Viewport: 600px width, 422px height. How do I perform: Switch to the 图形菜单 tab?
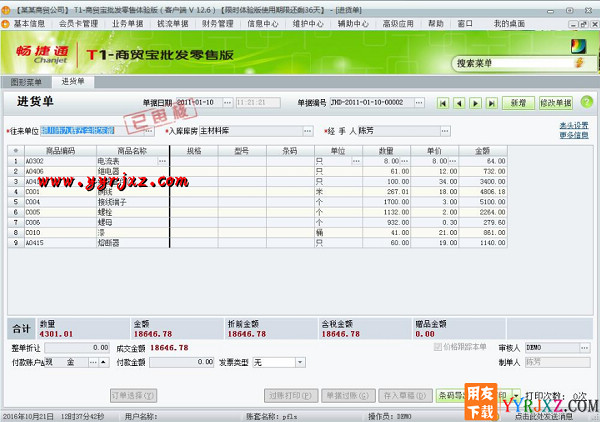tap(27, 81)
